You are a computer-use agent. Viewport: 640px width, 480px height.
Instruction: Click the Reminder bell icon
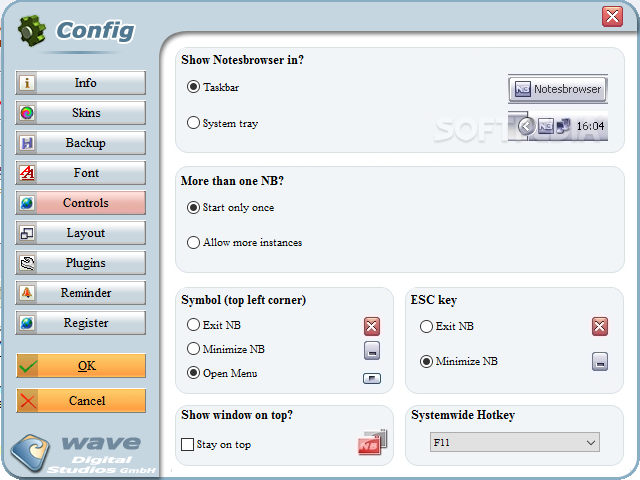27,293
